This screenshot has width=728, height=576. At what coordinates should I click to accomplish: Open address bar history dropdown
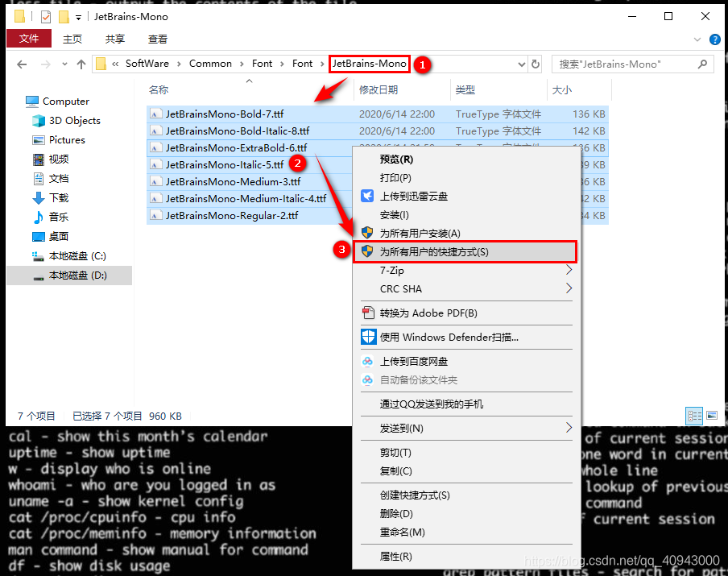[x=521, y=64]
